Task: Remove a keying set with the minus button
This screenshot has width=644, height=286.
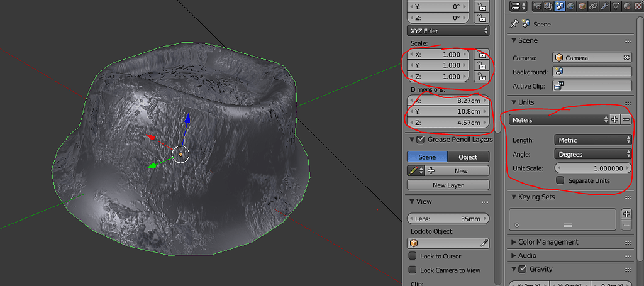Action: [626, 225]
